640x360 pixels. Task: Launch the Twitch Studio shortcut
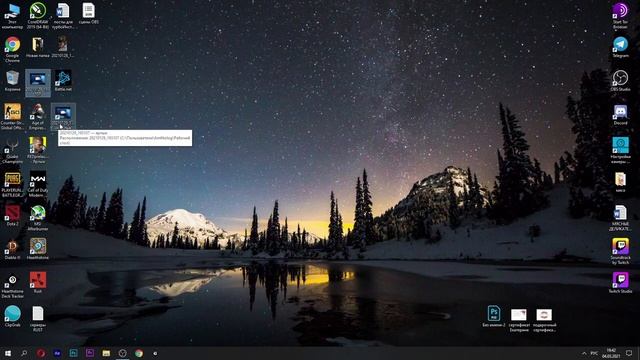click(x=620, y=283)
